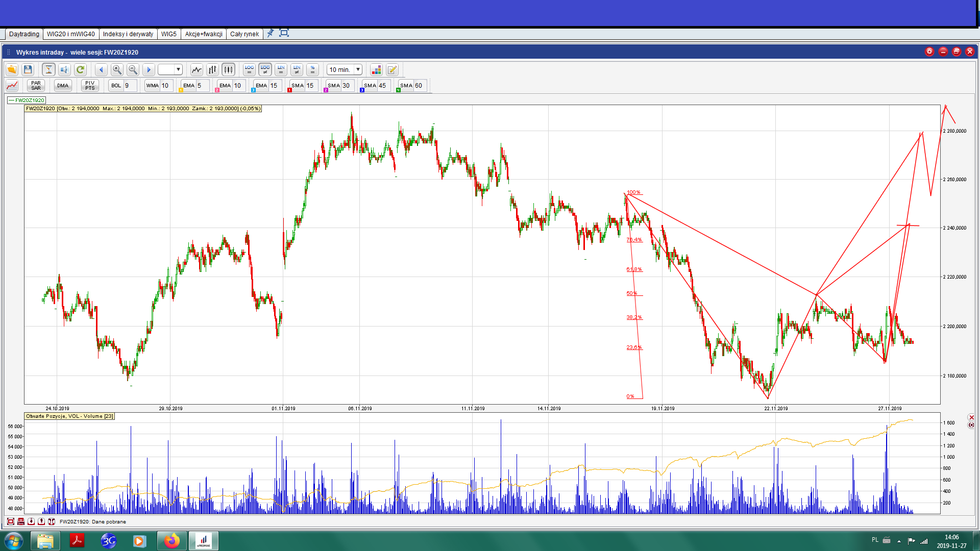Open the empty combo box dropdown
980x551 pixels.
coord(178,70)
